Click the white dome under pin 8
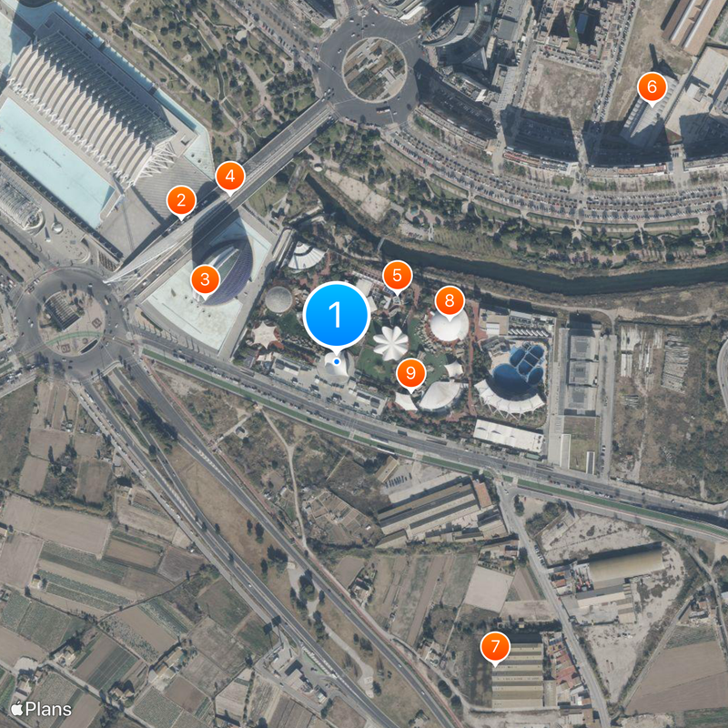 click(450, 325)
